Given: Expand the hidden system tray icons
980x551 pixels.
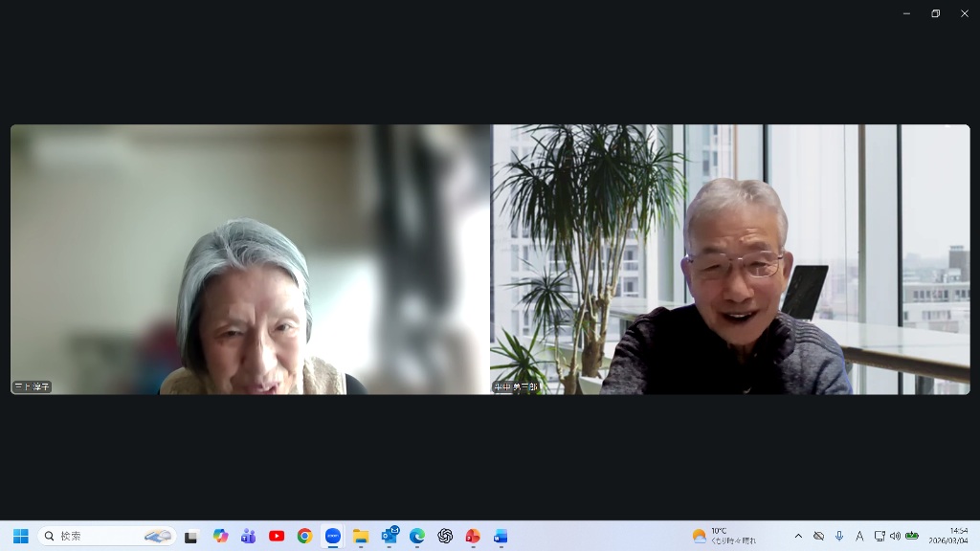Looking at the screenshot, I should click(x=798, y=536).
